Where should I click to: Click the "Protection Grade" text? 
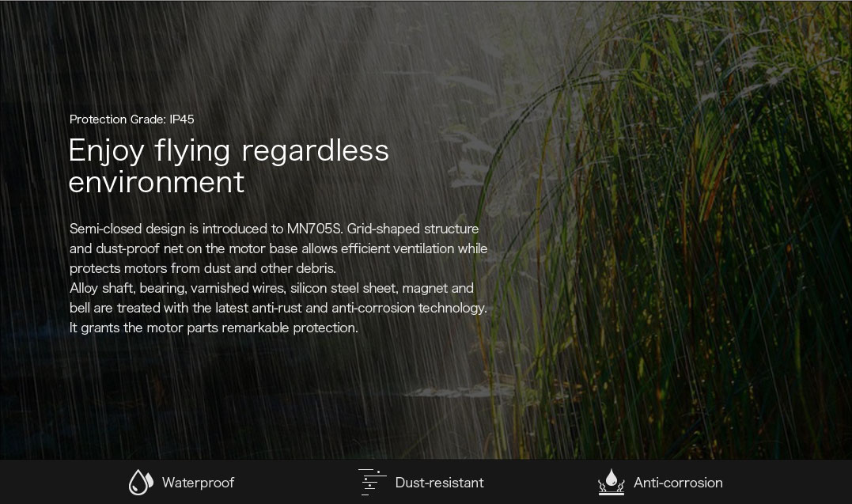[x=117, y=119]
